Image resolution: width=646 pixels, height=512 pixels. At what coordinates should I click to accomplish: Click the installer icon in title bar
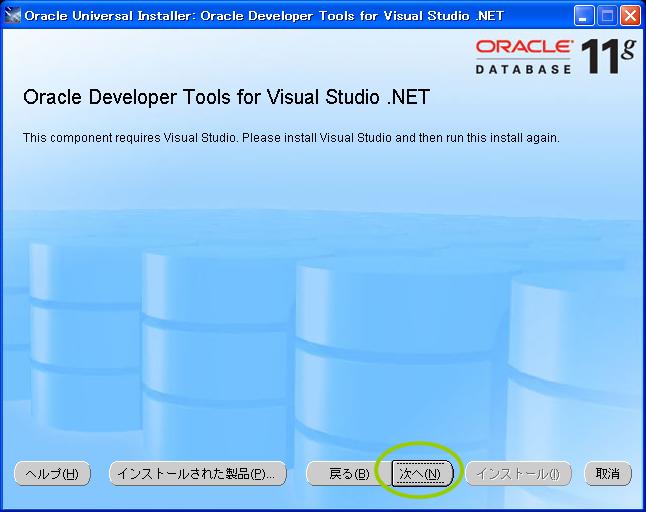[13, 15]
